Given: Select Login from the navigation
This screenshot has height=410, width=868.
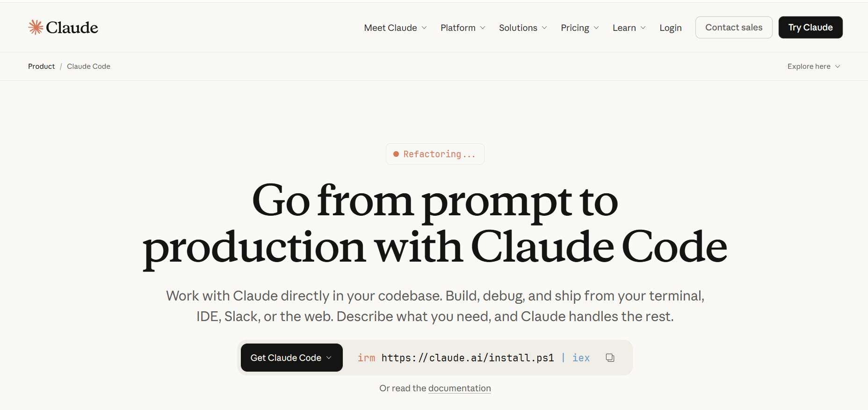Looking at the screenshot, I should 670,28.
